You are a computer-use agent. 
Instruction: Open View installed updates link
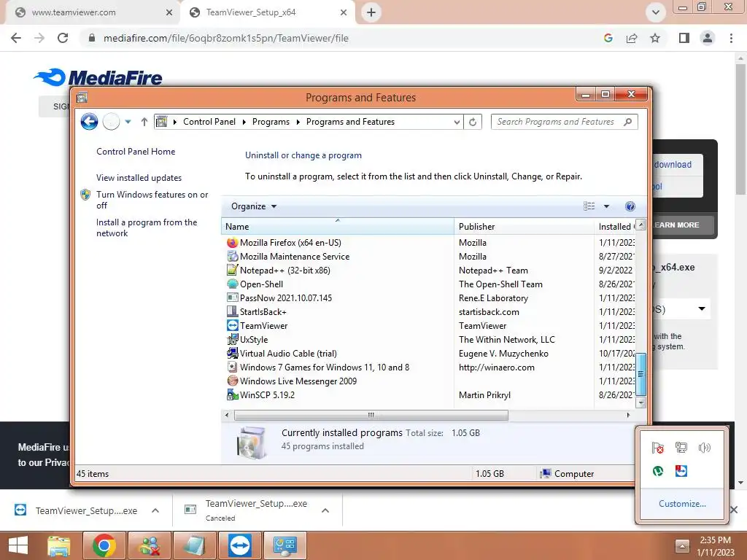(x=139, y=178)
